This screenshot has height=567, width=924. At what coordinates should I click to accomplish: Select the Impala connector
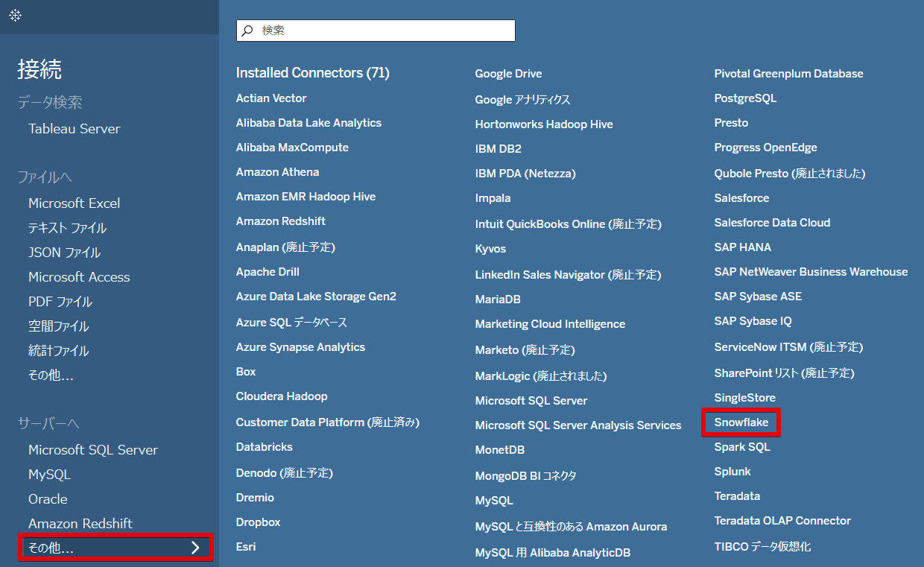pos(493,198)
